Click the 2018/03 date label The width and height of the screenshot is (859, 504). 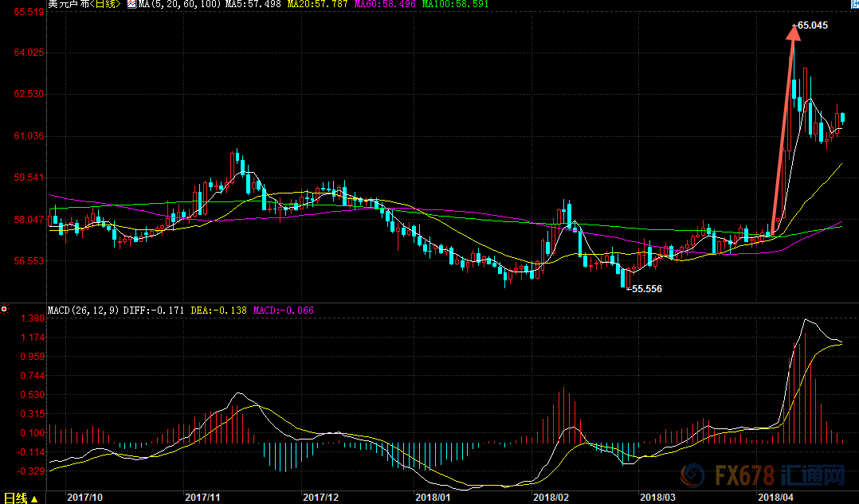click(x=658, y=498)
